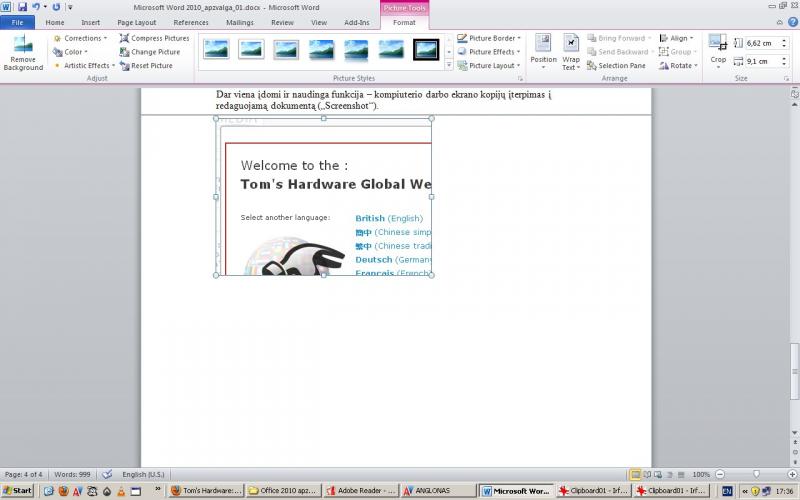Click the 100% zoom level
Screen dimensions: 800x500
click(x=701, y=474)
